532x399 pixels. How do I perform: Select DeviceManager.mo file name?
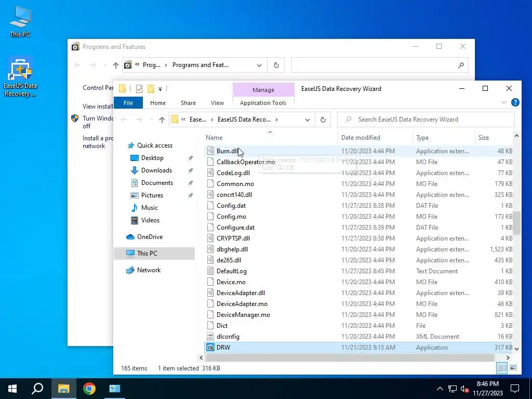(243, 315)
